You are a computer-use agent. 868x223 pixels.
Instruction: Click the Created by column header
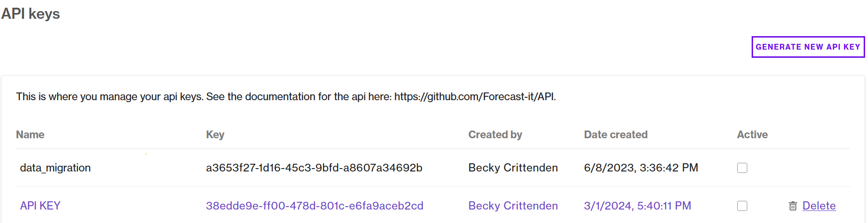[495, 135]
